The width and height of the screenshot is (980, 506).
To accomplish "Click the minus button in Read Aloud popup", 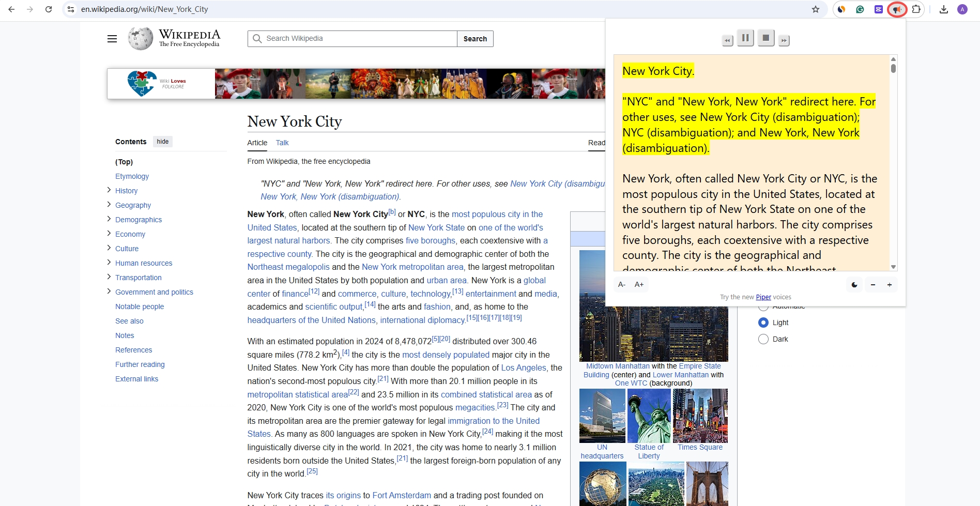I will coord(873,285).
